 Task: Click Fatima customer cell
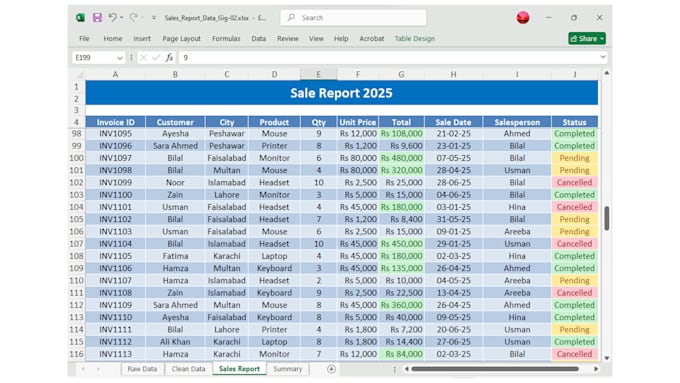tap(175, 256)
